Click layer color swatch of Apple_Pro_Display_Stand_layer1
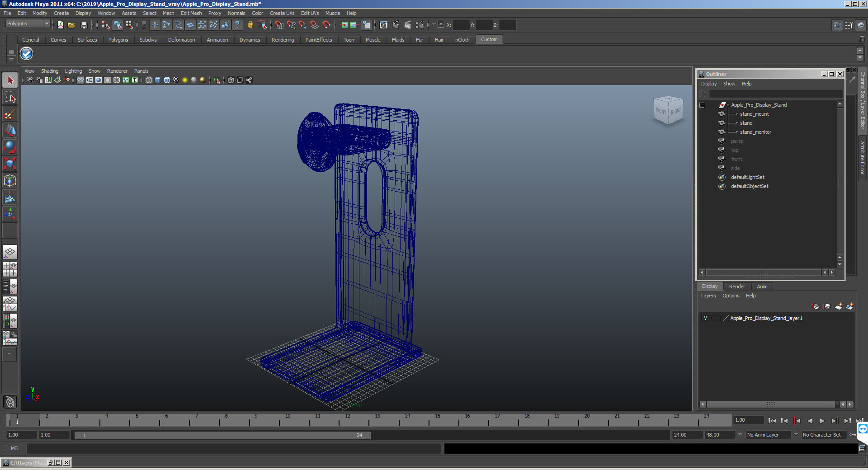This screenshot has width=868, height=470. pos(726,318)
